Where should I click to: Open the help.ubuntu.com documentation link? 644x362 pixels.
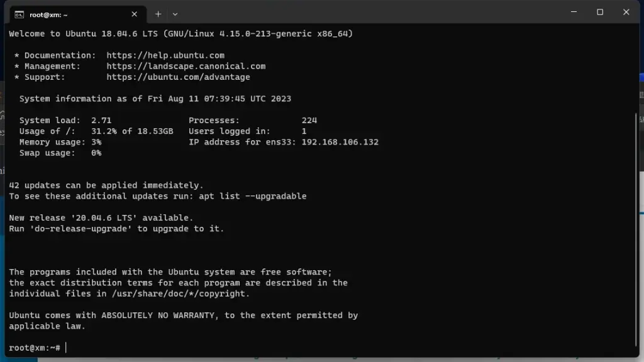[165, 55]
